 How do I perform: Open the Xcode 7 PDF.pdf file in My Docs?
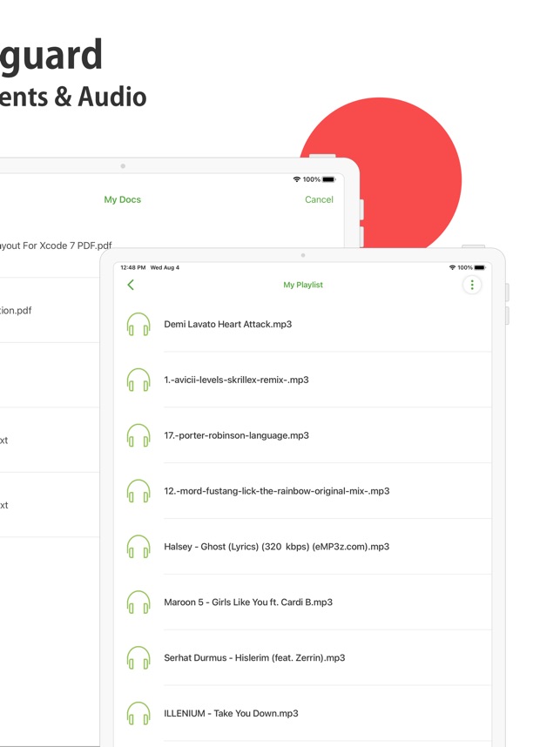56,246
